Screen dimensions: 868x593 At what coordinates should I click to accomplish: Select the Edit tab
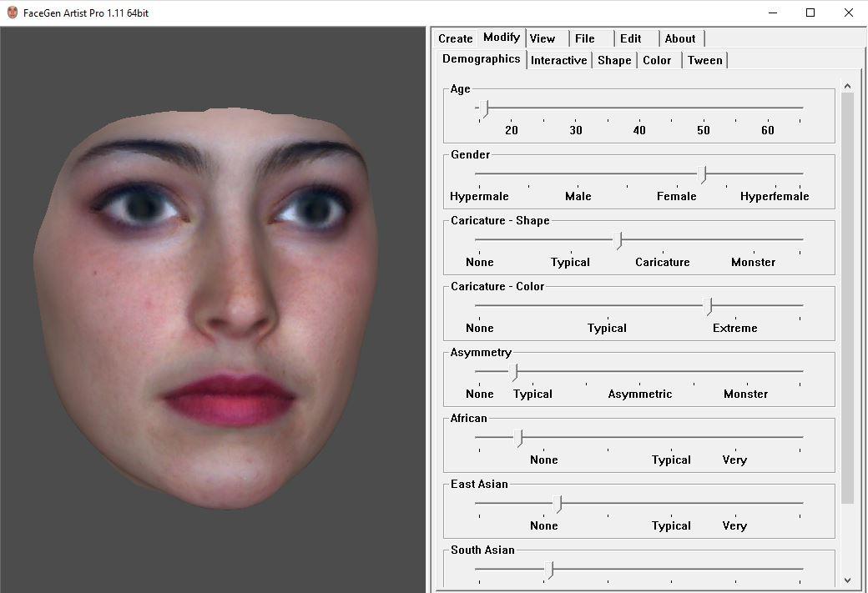[631, 38]
